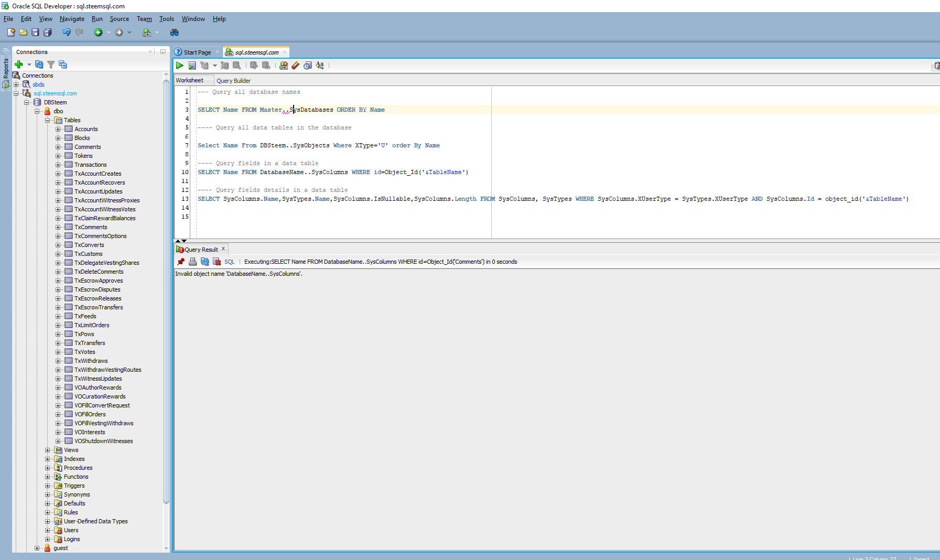
Task: Minimize the Connections panel
Action: click(163, 52)
